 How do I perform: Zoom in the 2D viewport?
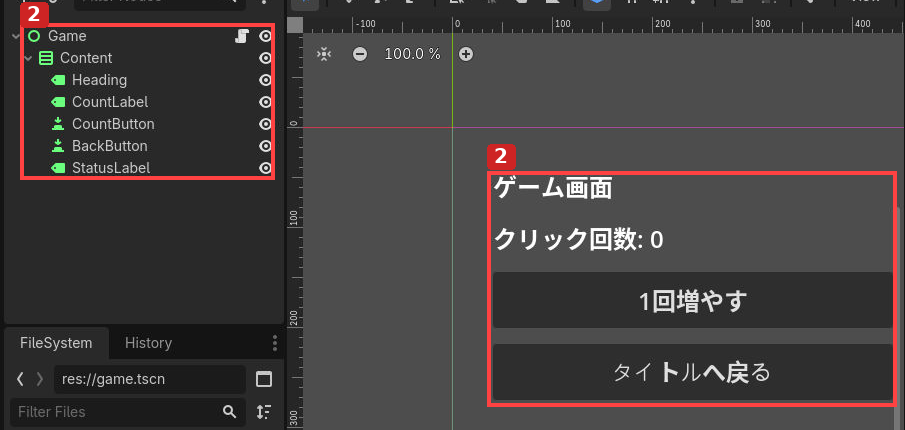(x=466, y=54)
